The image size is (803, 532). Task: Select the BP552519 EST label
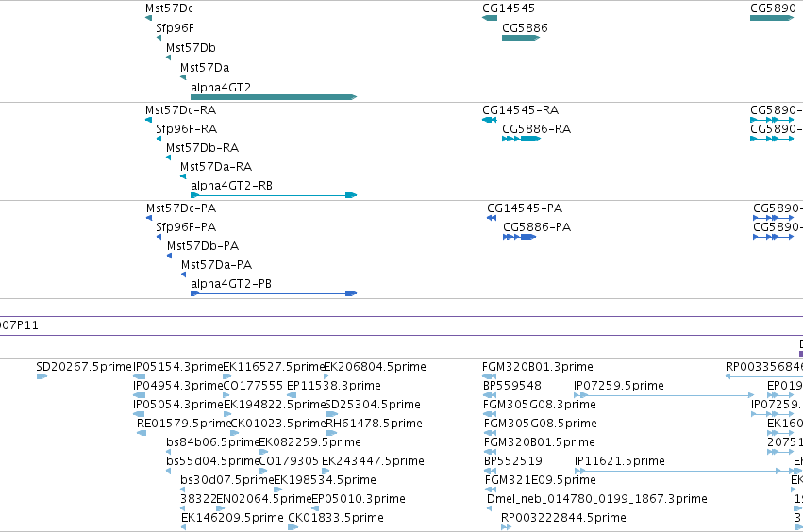point(513,461)
